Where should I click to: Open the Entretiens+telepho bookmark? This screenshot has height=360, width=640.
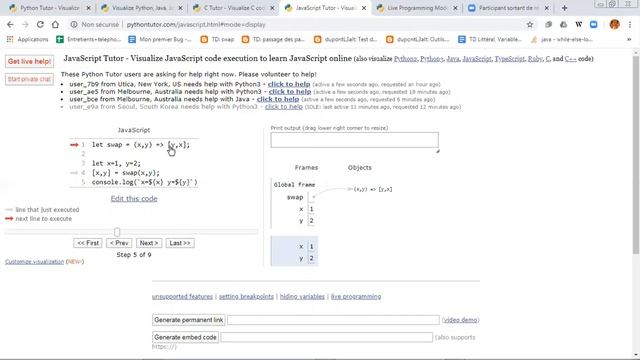[x=89, y=40]
